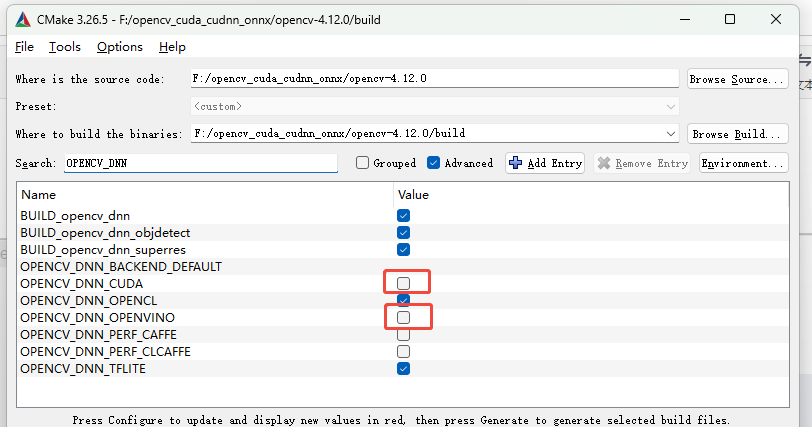This screenshot has width=812, height=427.
Task: Expand the Preset dropdown
Action: tap(670, 106)
